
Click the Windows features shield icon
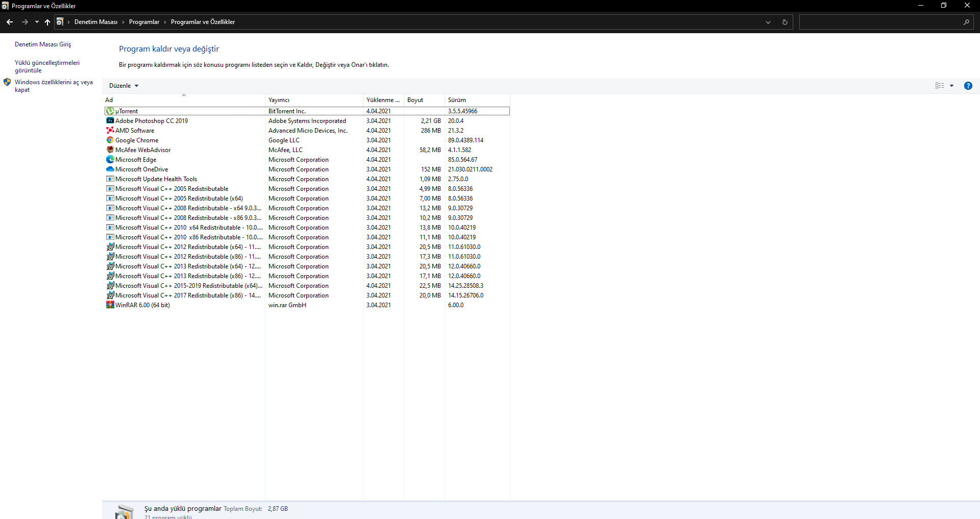[7, 82]
